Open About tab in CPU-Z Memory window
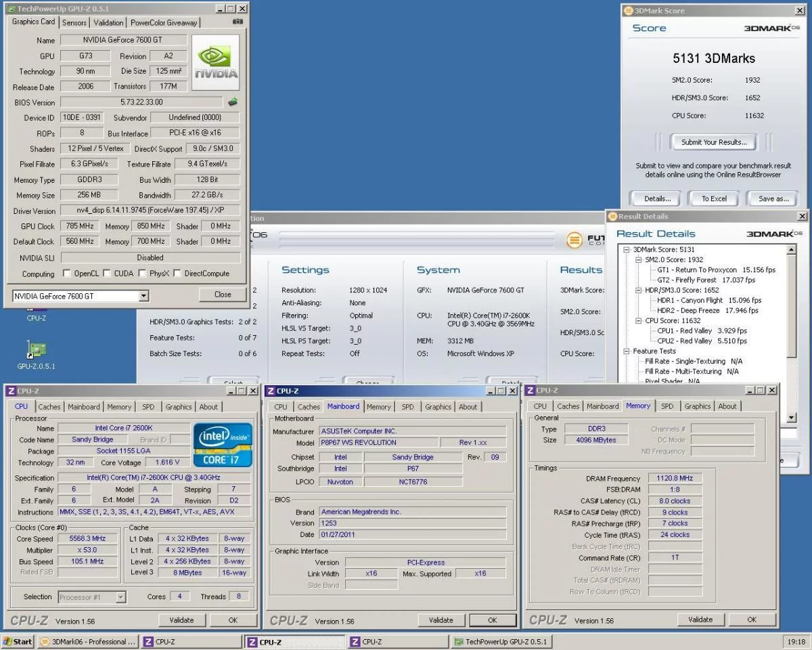The width and height of the screenshot is (812, 650). coord(727,406)
